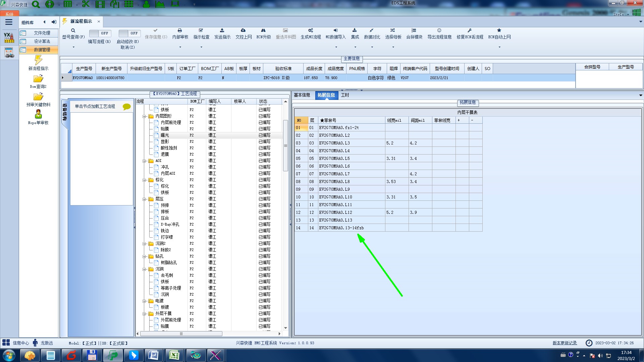The height and width of the screenshot is (362, 644).
Task: Click the 数据对比 toolbar icon
Action: pyautogui.click(x=372, y=31)
